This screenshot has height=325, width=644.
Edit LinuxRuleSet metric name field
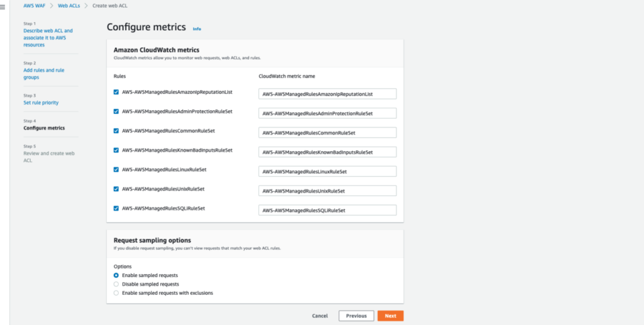tap(327, 171)
